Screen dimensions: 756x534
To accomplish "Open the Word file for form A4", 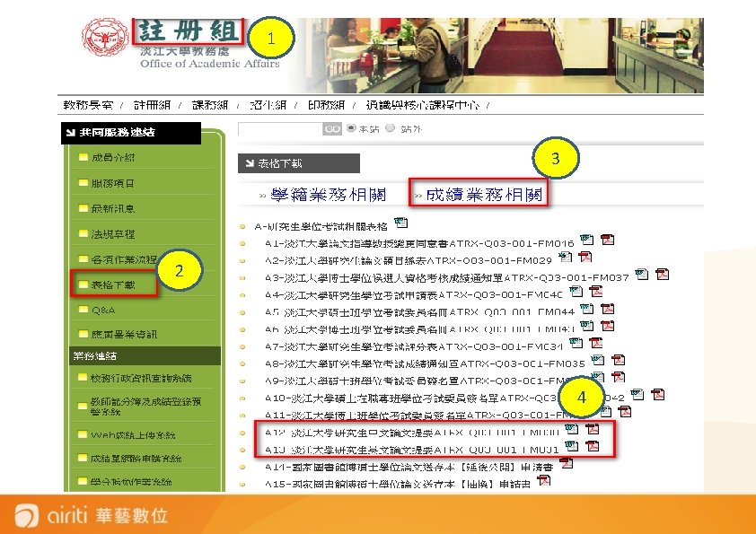I will pos(576,291).
